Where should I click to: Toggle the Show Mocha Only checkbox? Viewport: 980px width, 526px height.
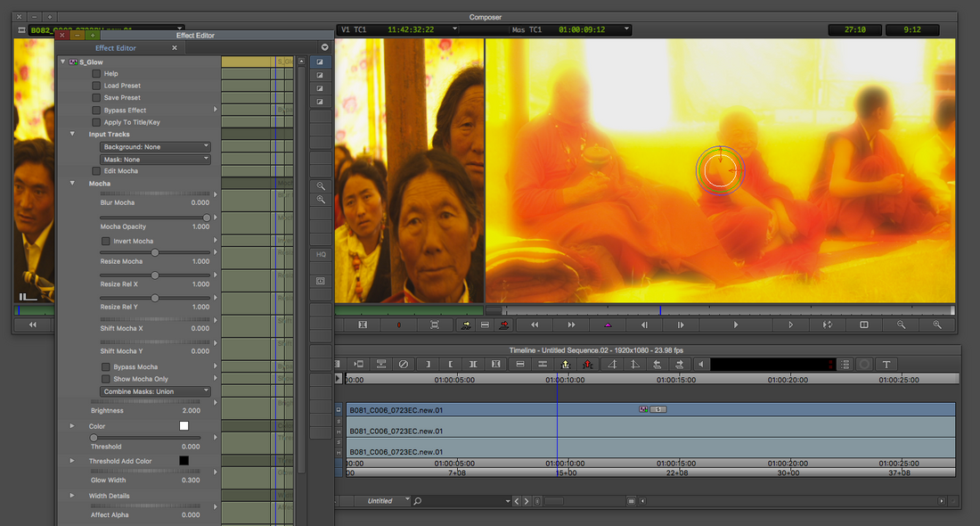[x=106, y=379]
